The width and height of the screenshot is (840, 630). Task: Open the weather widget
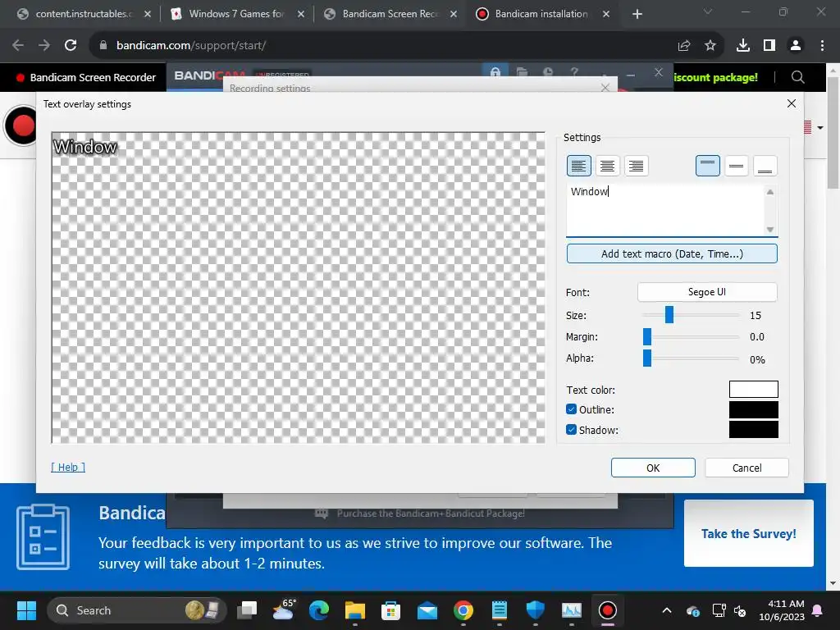click(283, 610)
